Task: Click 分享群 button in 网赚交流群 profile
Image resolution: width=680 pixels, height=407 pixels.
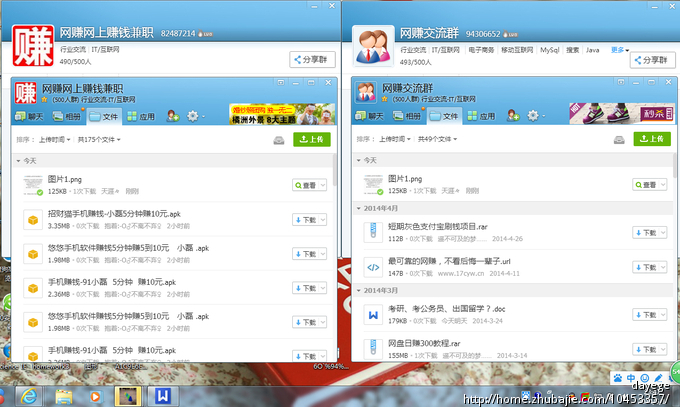Action: [x=653, y=60]
